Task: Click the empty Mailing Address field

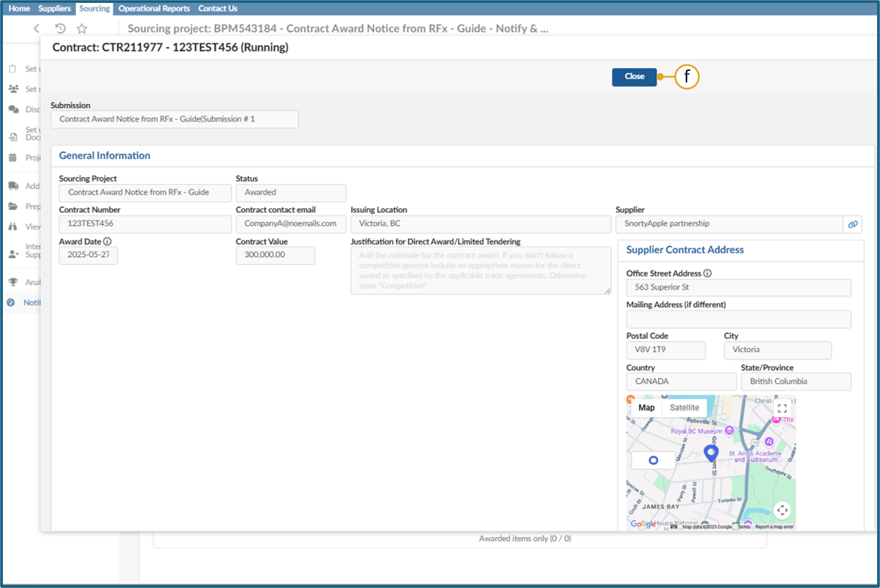Action: click(x=738, y=319)
